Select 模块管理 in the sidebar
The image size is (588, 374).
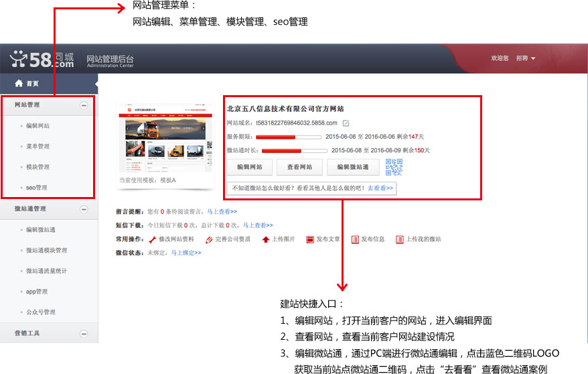coord(38,167)
